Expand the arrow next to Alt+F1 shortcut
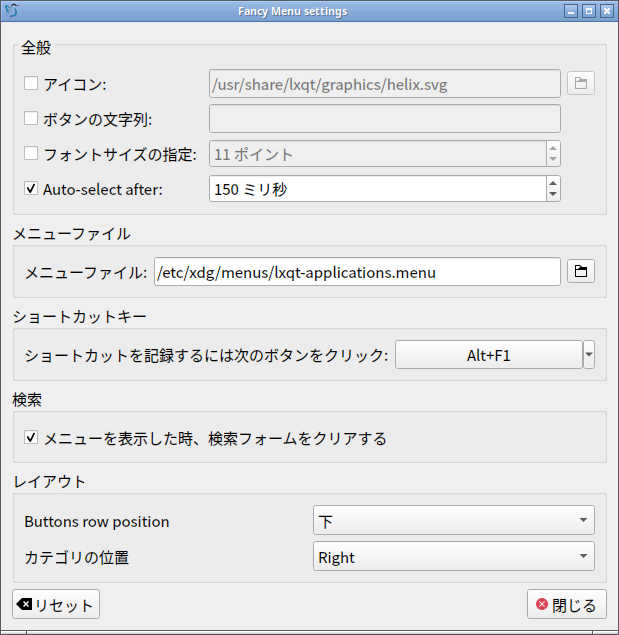This screenshot has width=619, height=635. point(589,354)
